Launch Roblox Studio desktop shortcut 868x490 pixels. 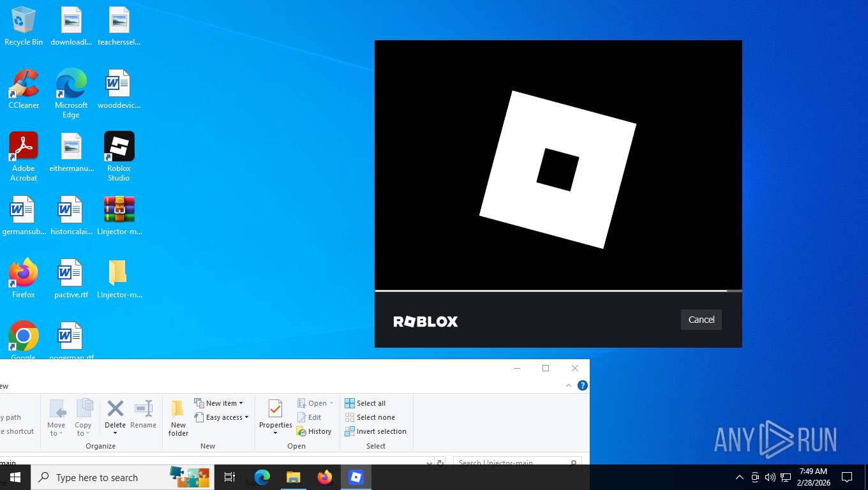119,157
